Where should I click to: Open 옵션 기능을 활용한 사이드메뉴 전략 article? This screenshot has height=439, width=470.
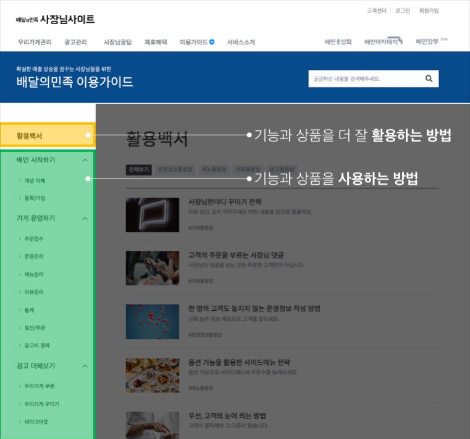(x=239, y=362)
